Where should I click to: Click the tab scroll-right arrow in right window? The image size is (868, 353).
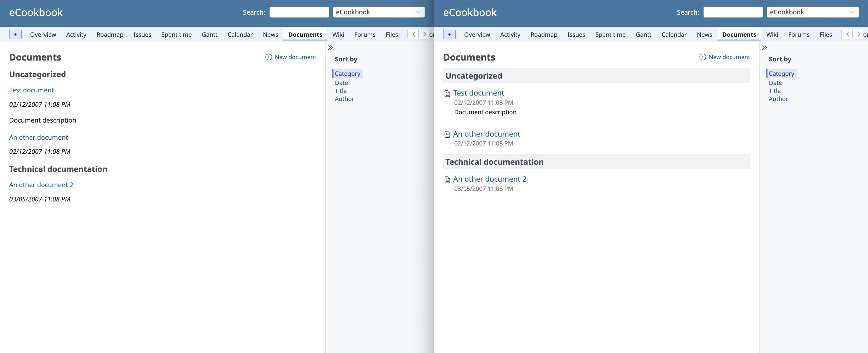click(858, 34)
